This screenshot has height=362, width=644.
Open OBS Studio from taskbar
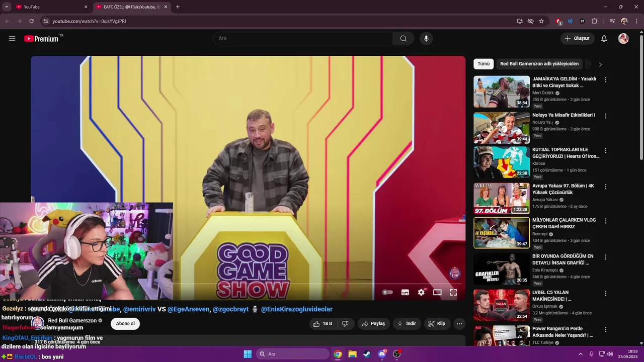(397, 354)
